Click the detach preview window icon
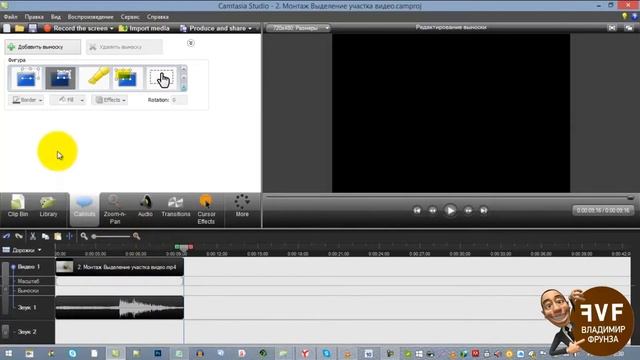This screenshot has height=360, width=640. click(629, 28)
